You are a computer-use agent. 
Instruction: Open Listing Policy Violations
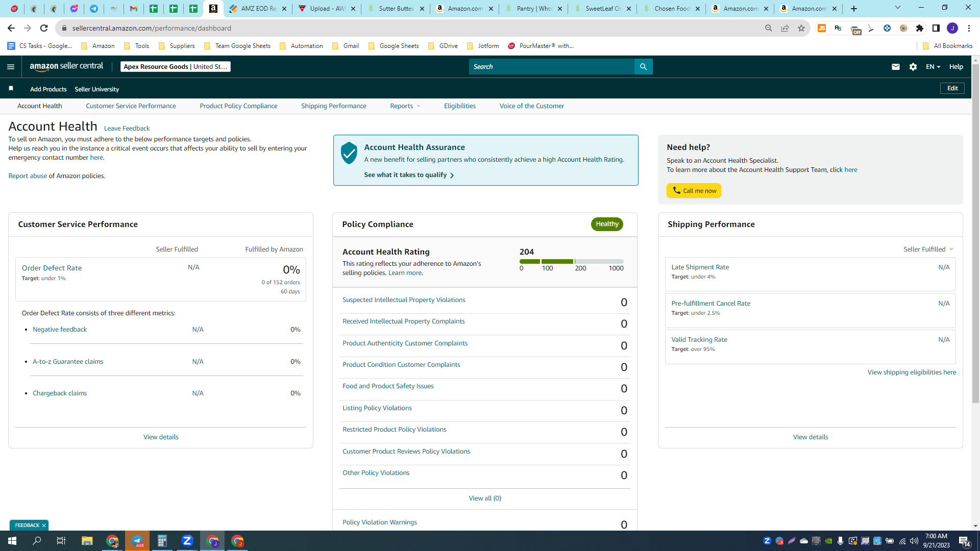(x=377, y=408)
